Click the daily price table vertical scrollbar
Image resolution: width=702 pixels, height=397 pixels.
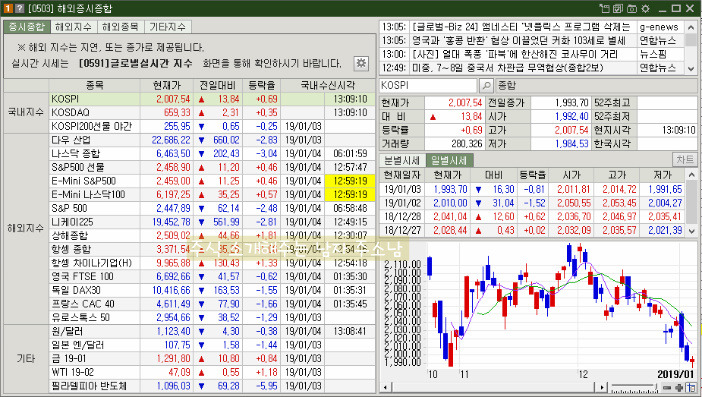tap(691, 203)
